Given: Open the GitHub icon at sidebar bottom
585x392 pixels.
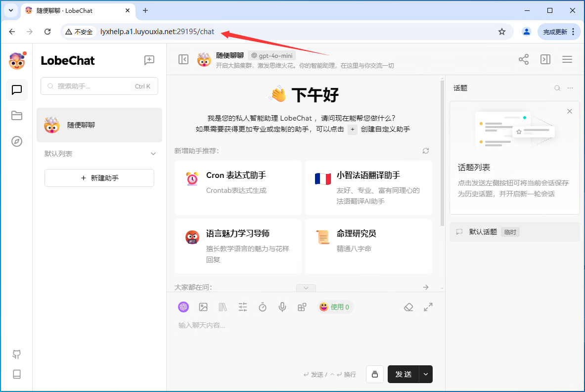Looking at the screenshot, I should point(17,354).
